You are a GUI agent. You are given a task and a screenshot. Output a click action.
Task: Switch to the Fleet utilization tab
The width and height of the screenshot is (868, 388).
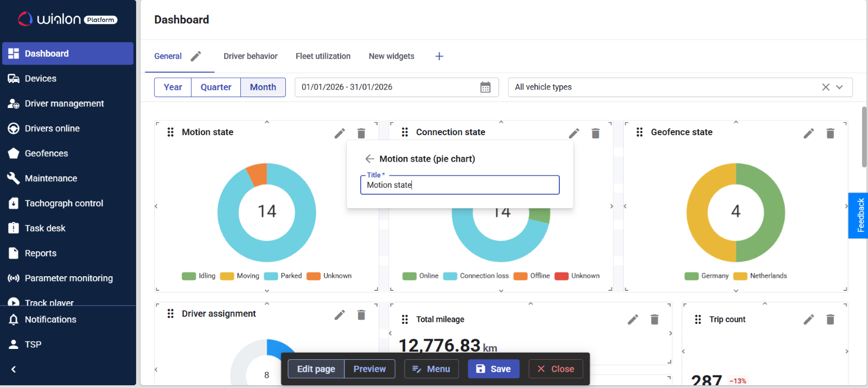coord(323,56)
